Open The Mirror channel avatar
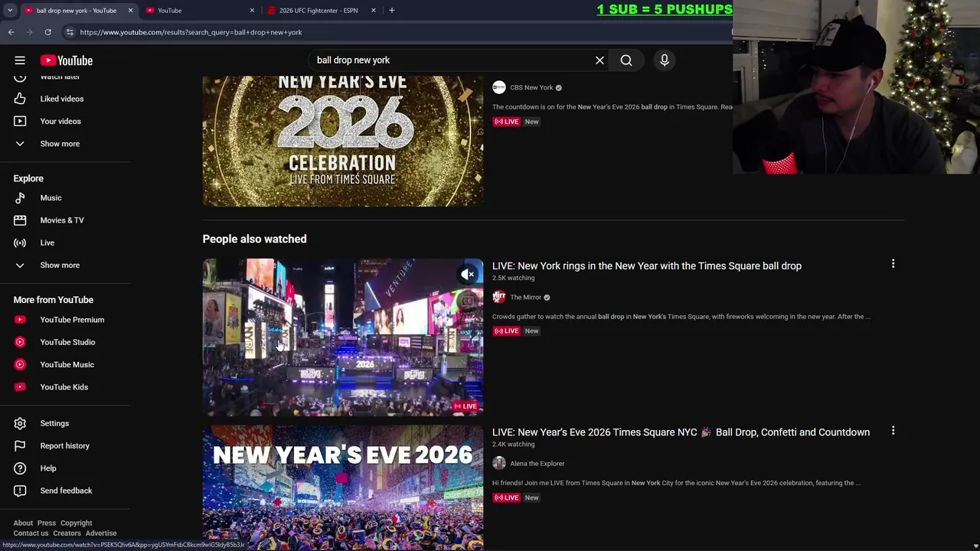Screen dimensions: 980x551 pyautogui.click(x=499, y=297)
